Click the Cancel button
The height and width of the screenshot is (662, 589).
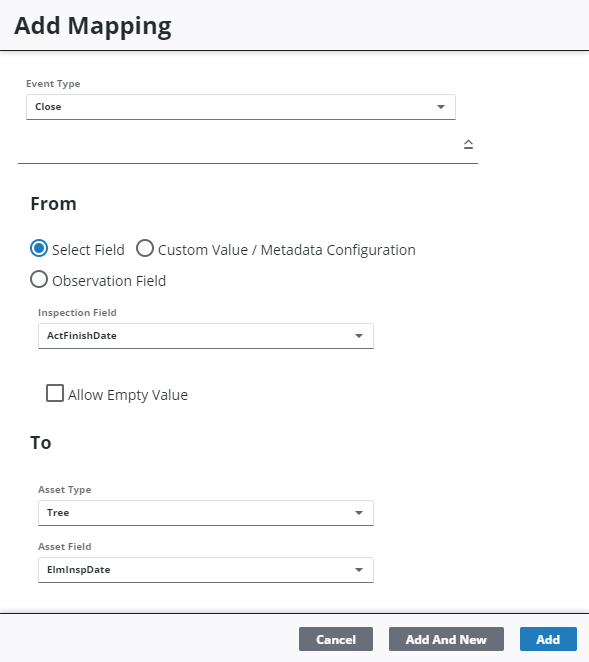pos(336,639)
